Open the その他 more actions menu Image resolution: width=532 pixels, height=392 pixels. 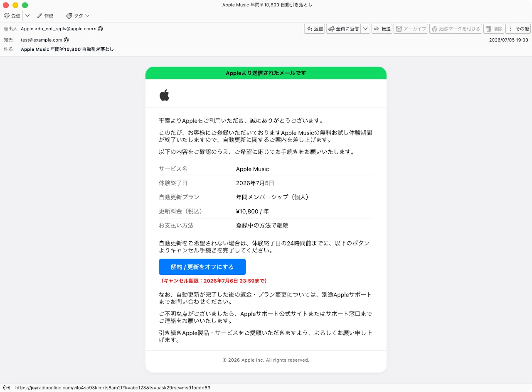pos(518,29)
